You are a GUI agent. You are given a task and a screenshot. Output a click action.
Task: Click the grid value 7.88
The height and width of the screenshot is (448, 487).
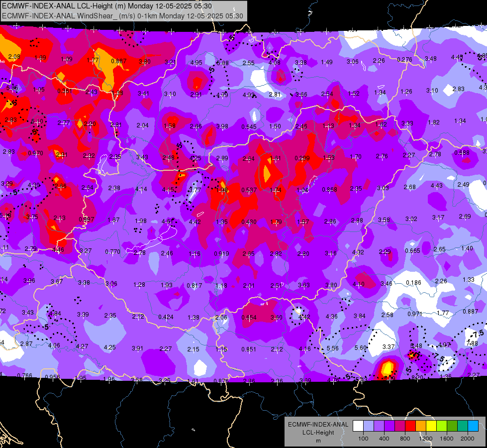(472, 343)
